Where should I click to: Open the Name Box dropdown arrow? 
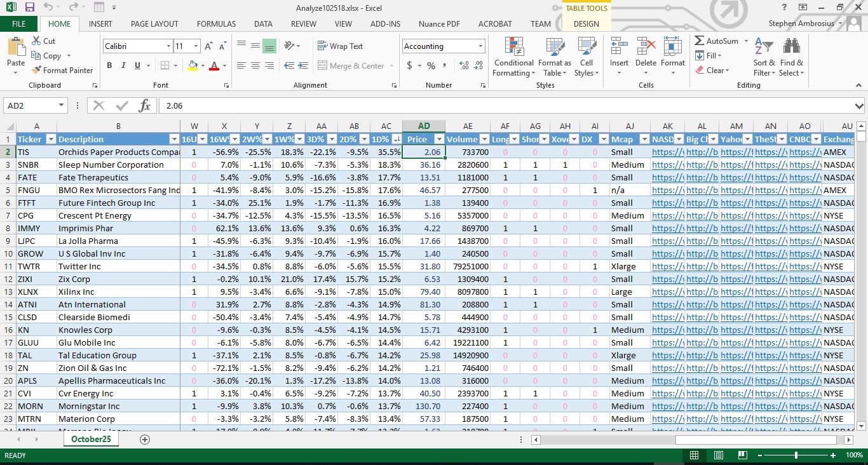point(62,105)
